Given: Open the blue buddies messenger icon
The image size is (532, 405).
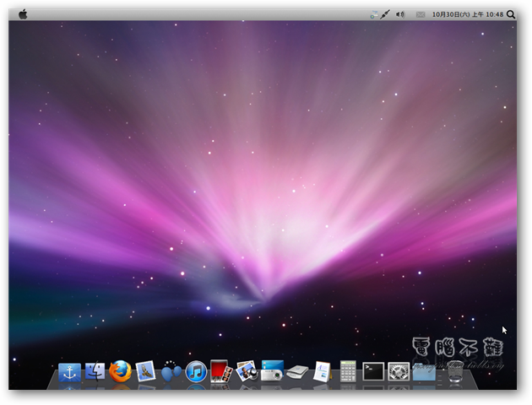Looking at the screenshot, I should [x=171, y=372].
